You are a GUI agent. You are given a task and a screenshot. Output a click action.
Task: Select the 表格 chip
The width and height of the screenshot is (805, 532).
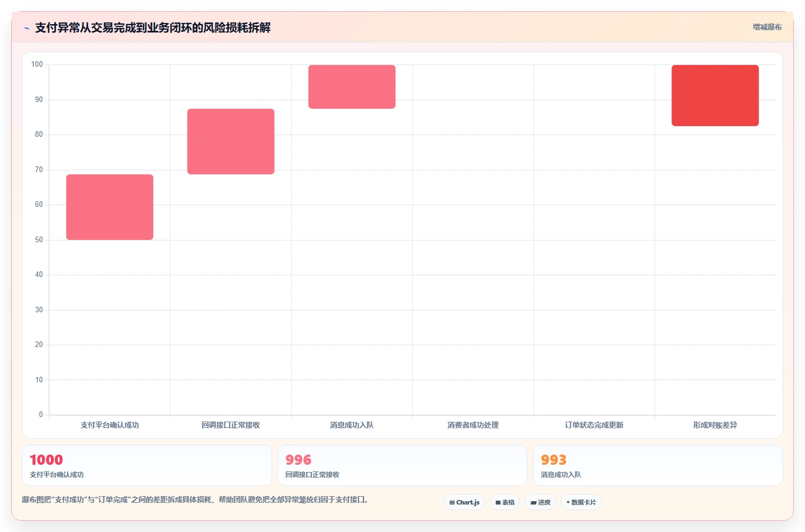(505, 502)
